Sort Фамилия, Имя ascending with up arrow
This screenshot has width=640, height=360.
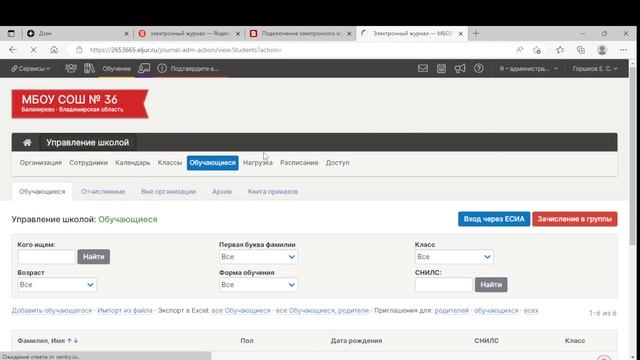click(x=69, y=340)
